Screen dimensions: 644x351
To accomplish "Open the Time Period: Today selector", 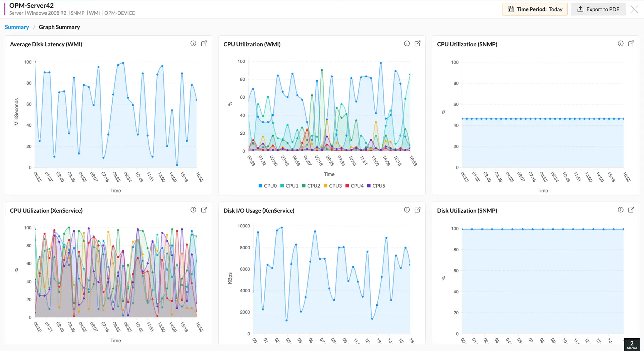I will tap(535, 9).
